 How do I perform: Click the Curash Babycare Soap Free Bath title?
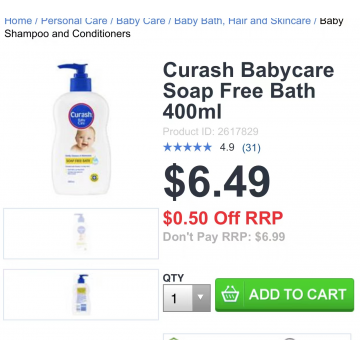pos(248,91)
